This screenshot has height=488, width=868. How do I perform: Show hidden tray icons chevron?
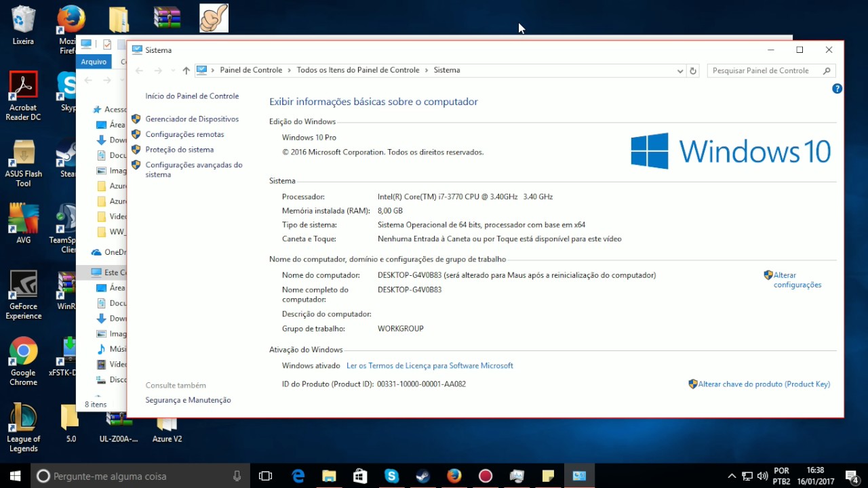(732, 476)
